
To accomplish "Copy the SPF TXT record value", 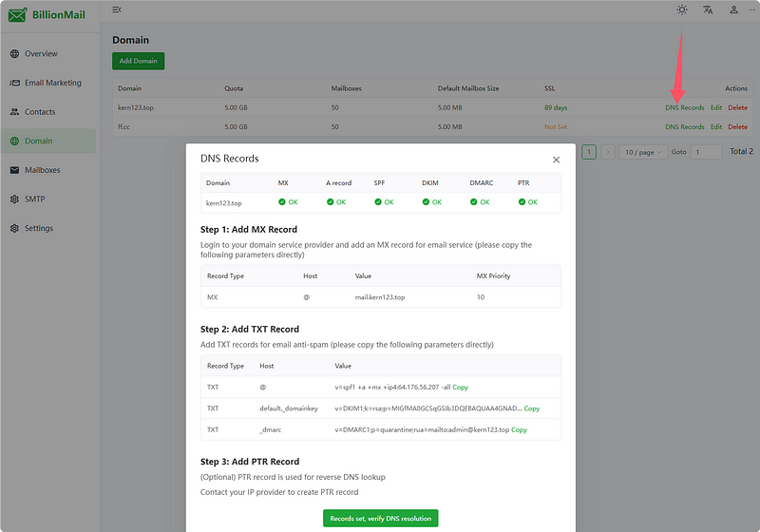I will pos(460,388).
